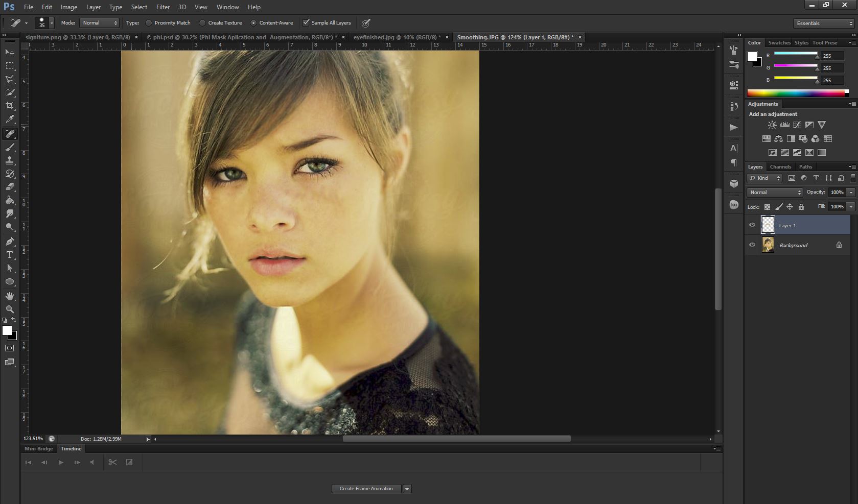Add a Curves adjustment

coord(797,125)
